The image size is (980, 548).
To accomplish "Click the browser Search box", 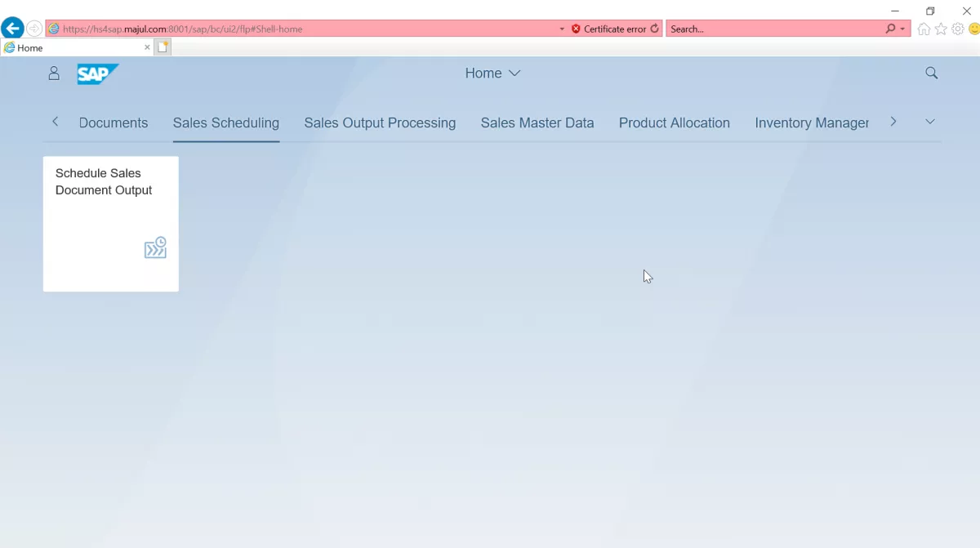I will click(776, 29).
